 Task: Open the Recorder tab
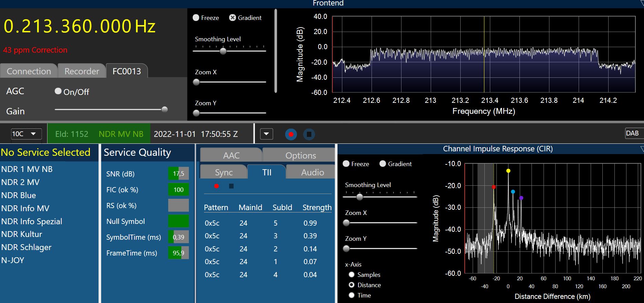(82, 71)
